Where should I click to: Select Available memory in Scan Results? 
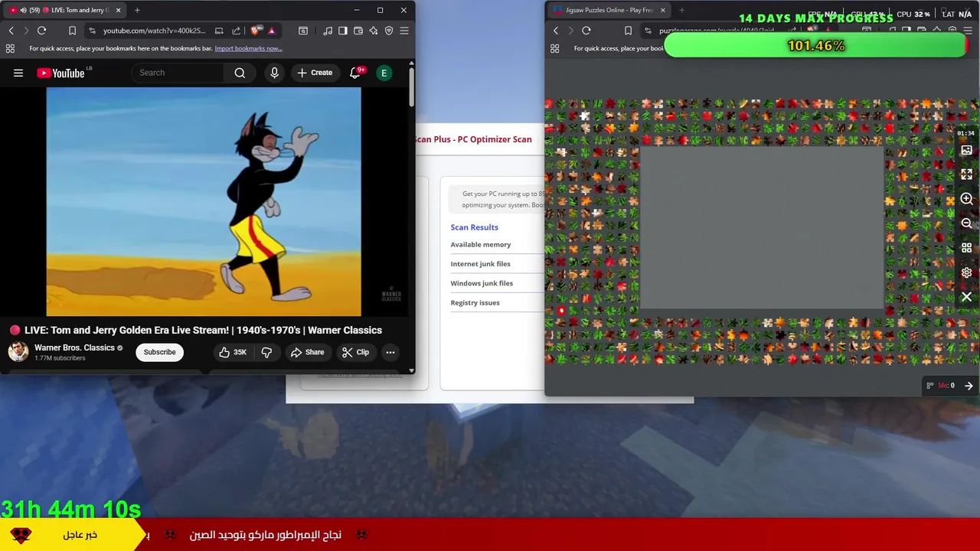click(480, 245)
